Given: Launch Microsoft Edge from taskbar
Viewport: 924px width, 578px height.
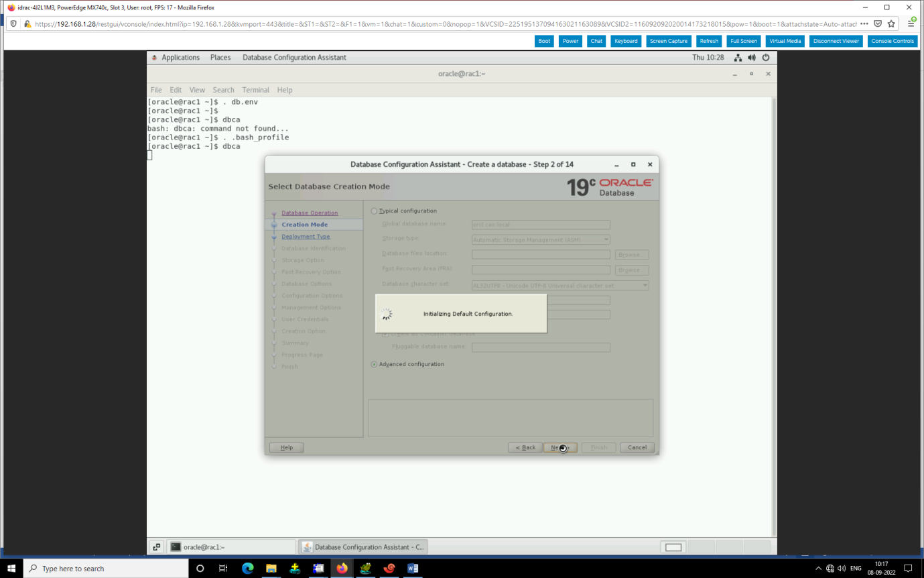Looking at the screenshot, I should click(247, 568).
